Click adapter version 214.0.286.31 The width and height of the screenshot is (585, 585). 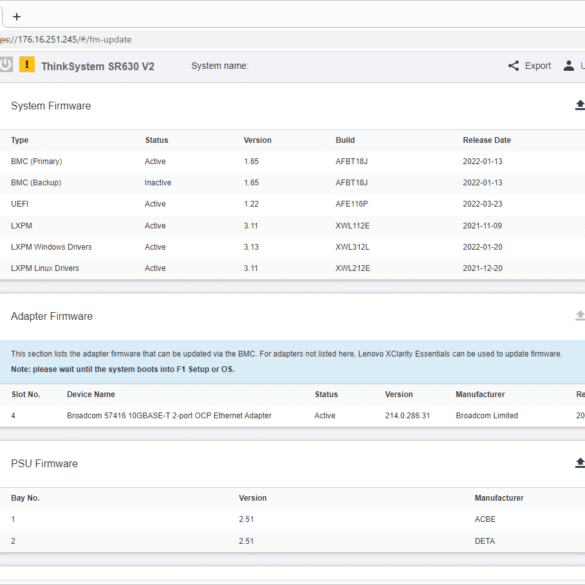coord(407,416)
